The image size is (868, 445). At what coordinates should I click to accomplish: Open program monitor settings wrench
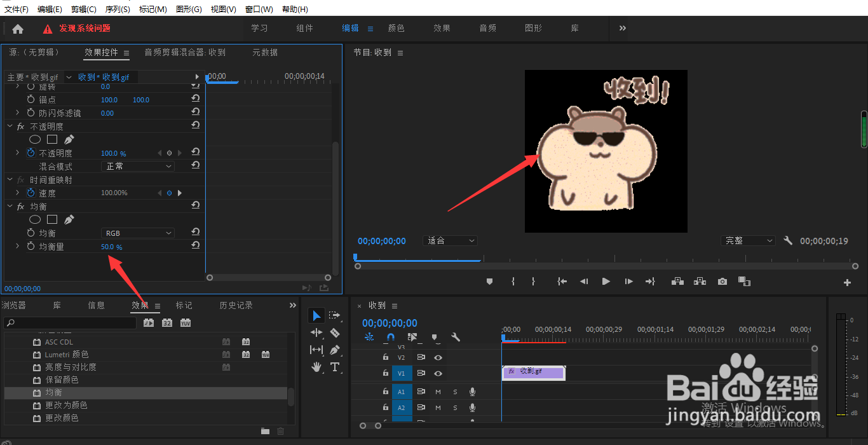[x=788, y=241]
